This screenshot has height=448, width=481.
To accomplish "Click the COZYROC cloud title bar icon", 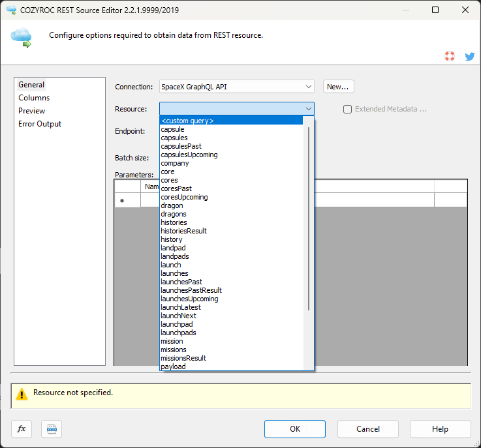I will (11, 10).
